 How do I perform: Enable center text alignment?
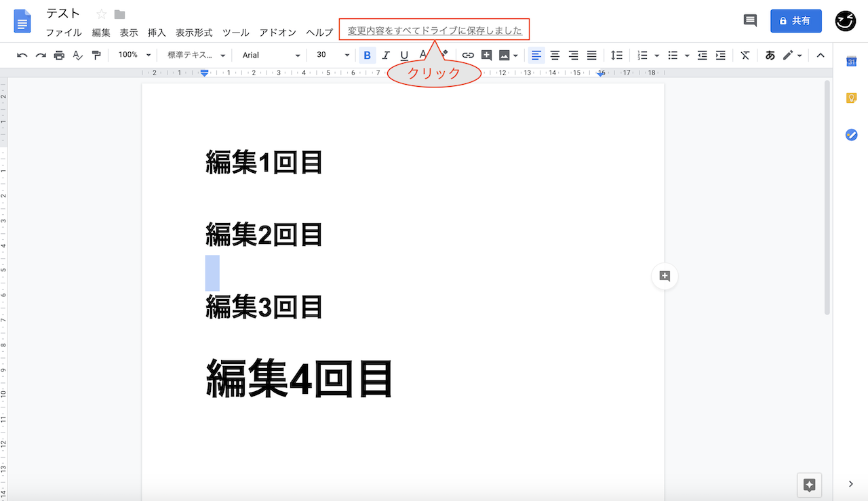[555, 55]
